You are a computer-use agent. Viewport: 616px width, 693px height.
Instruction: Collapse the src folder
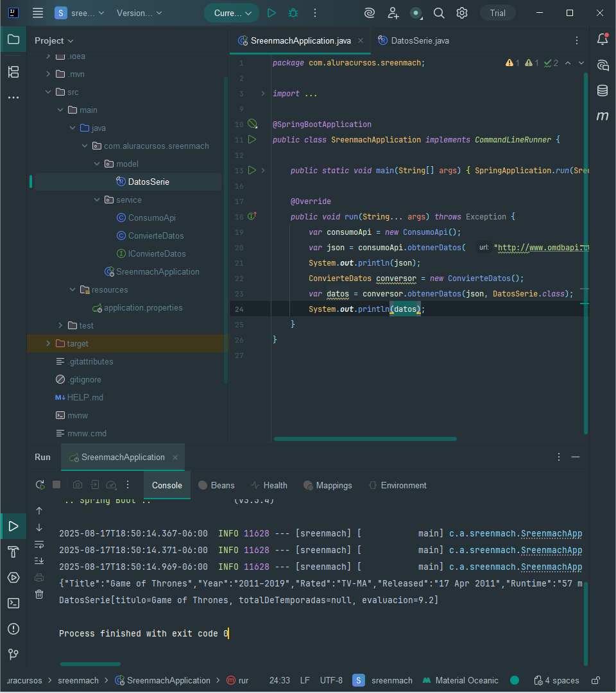tap(47, 92)
